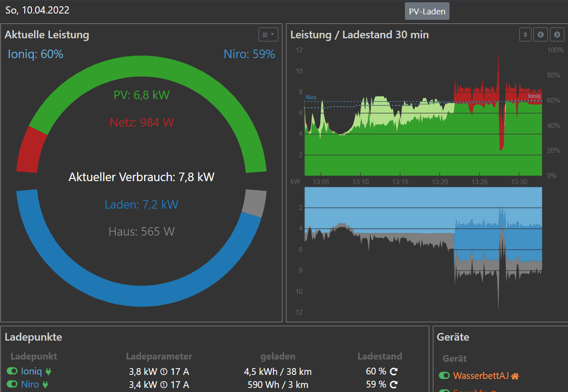The height and width of the screenshot is (392, 568).
Task: Click the date 'So, 10.04.2022'
Action: pos(37,10)
